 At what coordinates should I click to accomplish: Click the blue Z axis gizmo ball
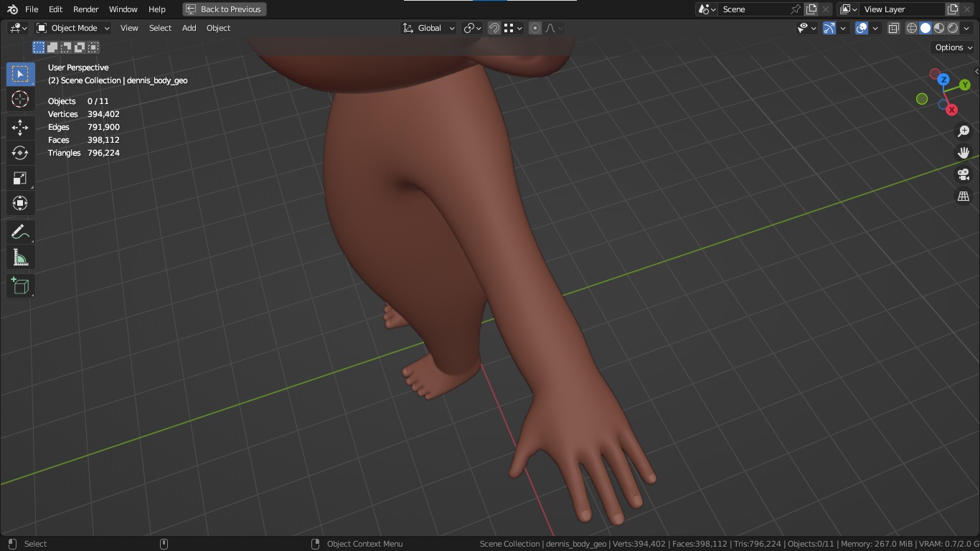coord(943,80)
